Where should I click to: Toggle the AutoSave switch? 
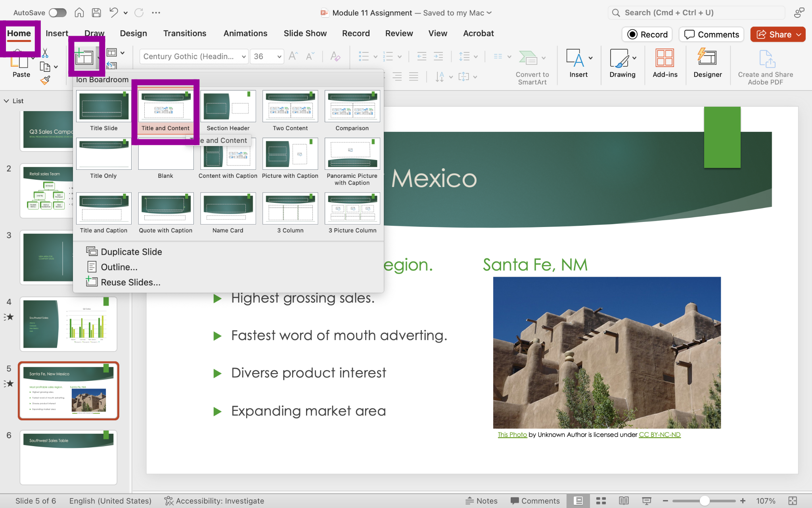57,13
